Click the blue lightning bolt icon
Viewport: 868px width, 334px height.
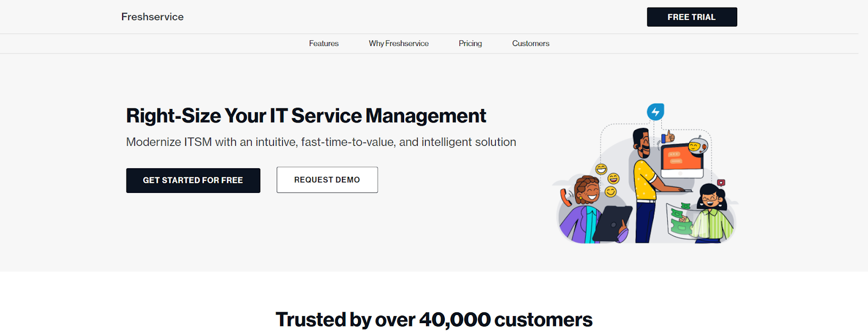click(x=655, y=112)
